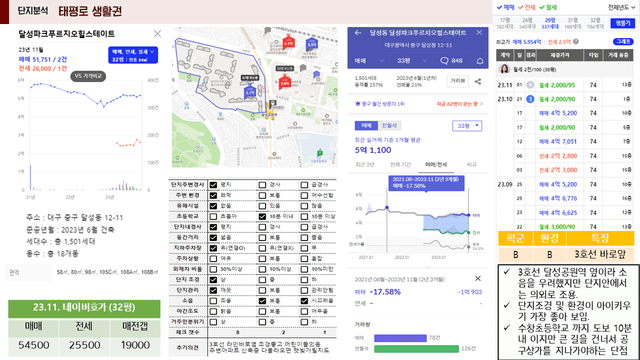The height and width of the screenshot is (360, 640).
Task: Click the 거리뷰 button
Action: point(458,81)
